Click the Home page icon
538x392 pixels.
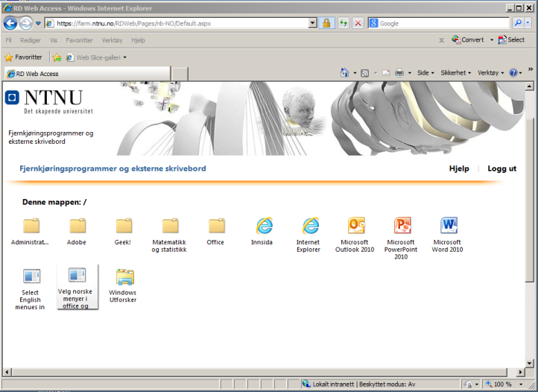click(345, 73)
